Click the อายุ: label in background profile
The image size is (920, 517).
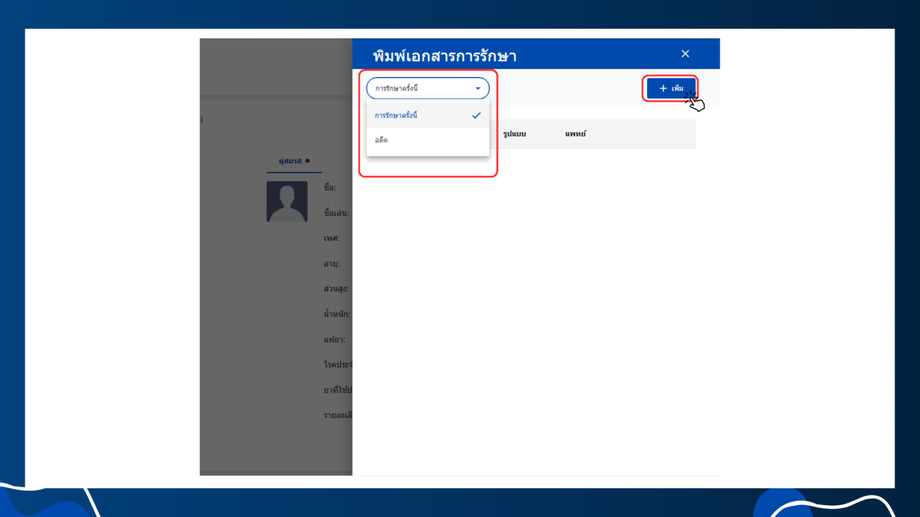pos(332,263)
